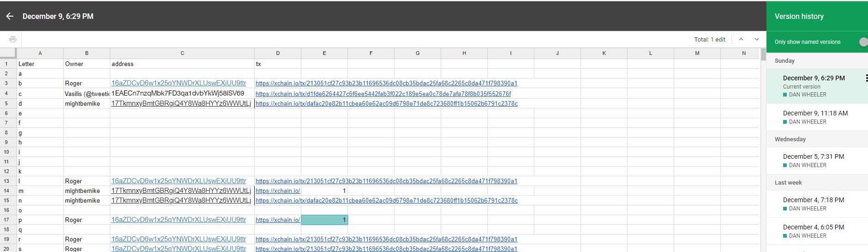Image resolution: width=868 pixels, height=252 pixels.
Task: Click the 'Version history' panel title
Action: pos(799,16)
